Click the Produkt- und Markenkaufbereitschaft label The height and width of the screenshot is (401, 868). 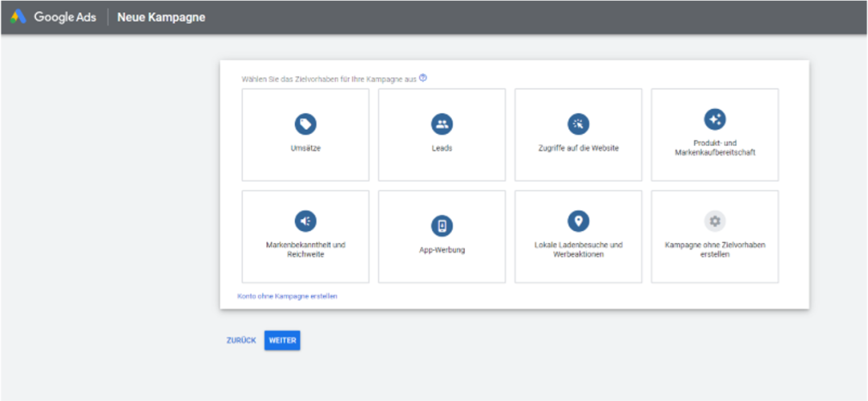(715, 148)
